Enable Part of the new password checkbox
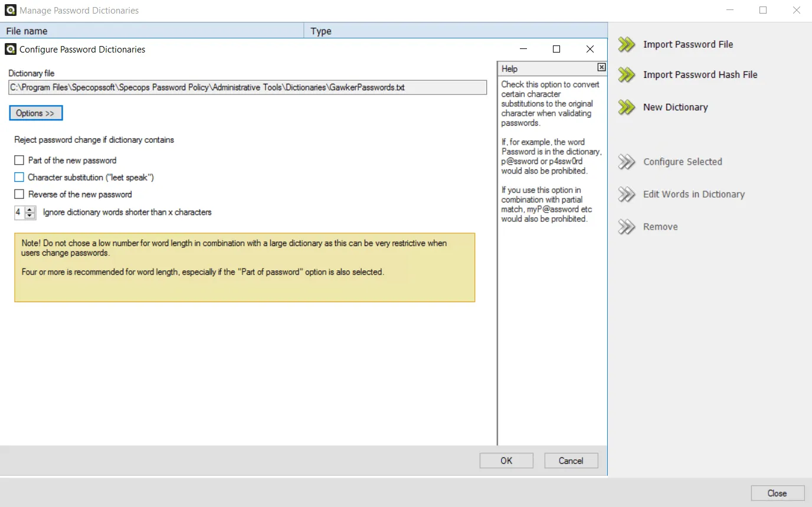Image resolution: width=812 pixels, height=507 pixels. click(19, 160)
